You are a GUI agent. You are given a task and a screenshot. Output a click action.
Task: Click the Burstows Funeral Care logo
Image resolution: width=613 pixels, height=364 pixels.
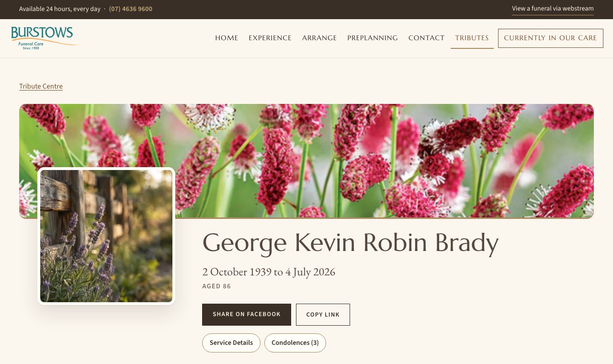click(45, 38)
